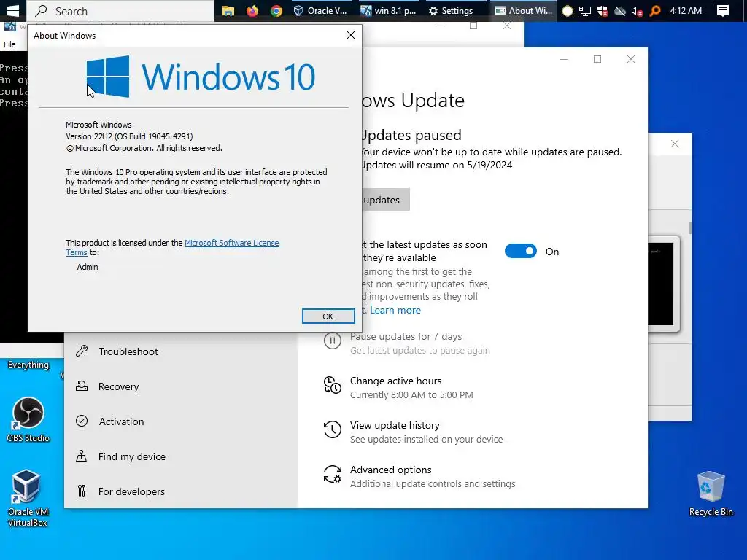This screenshot has width=747, height=560.
Task: Click the Activation checkmark icon
Action: point(82,421)
